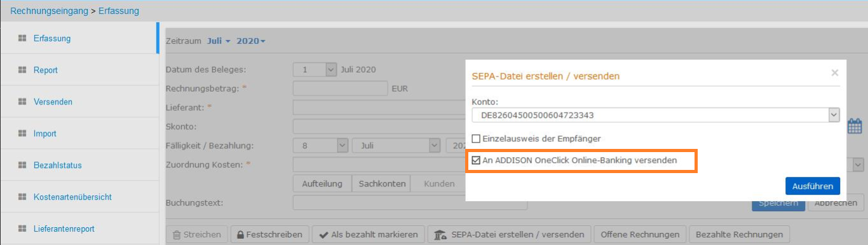Click the Zuordnung Kosten input field

379,165
